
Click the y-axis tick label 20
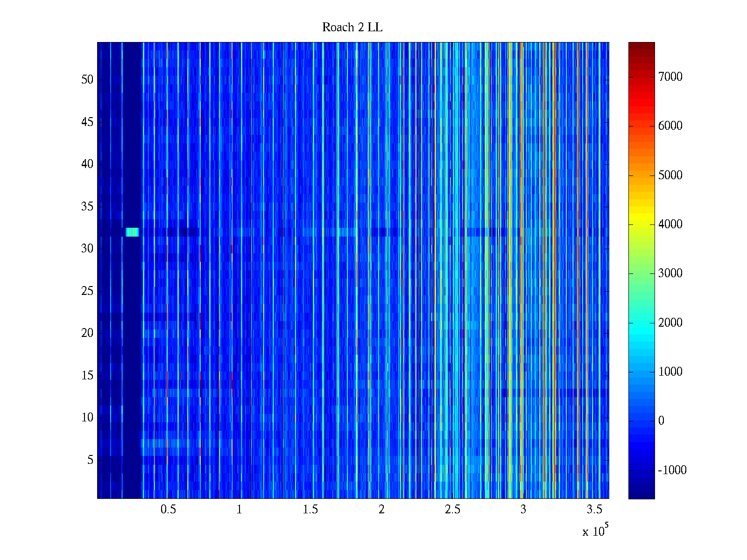coord(87,333)
